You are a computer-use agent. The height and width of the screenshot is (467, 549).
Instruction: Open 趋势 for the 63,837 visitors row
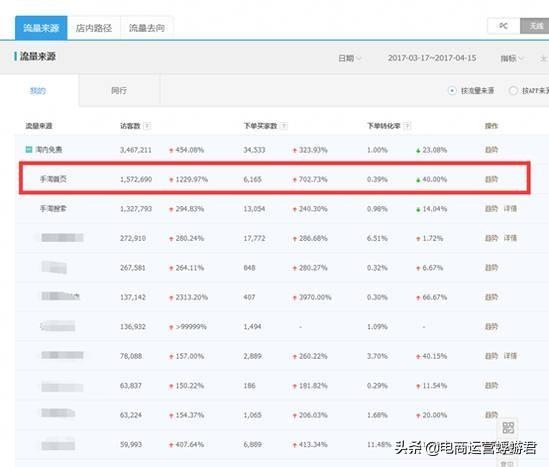pos(491,385)
